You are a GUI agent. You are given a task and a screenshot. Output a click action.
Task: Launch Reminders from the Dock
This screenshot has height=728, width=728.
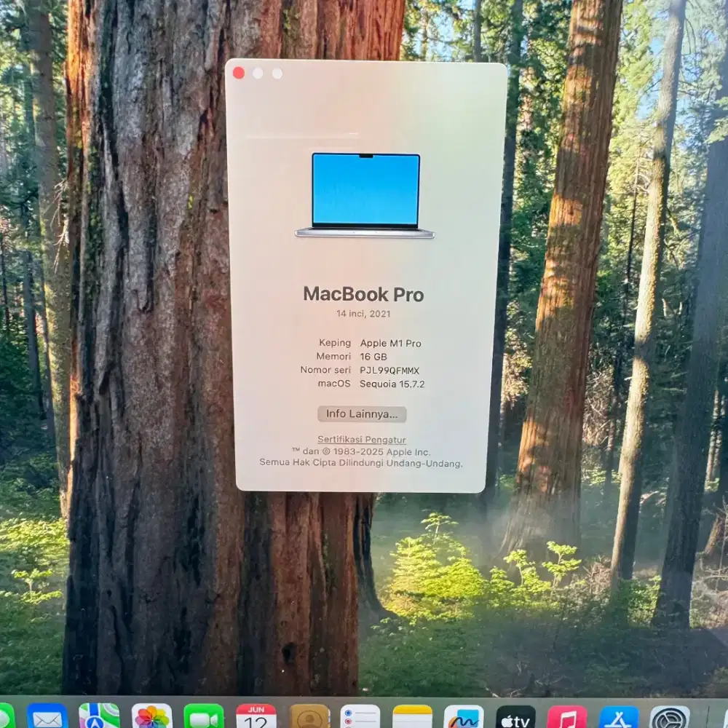[x=360, y=716]
